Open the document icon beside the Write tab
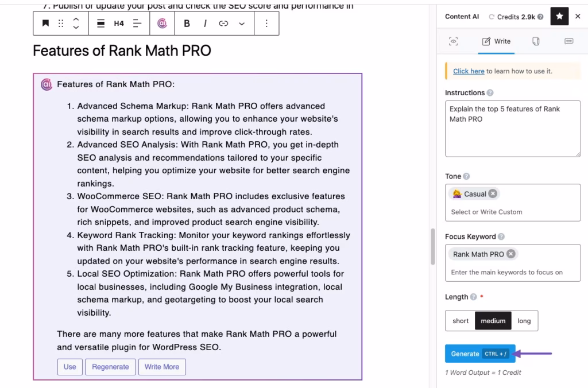This screenshot has height=388, width=588. 535,41
